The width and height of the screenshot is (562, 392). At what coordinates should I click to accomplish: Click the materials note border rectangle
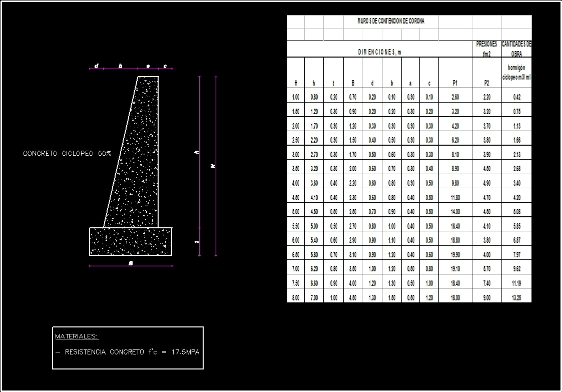(x=128, y=328)
